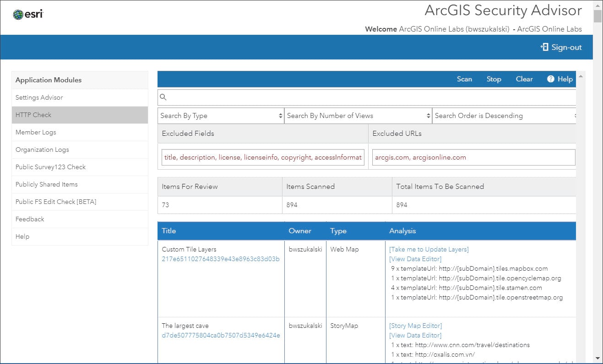Open the Story Map Editor link
The width and height of the screenshot is (603, 364).
click(x=416, y=326)
